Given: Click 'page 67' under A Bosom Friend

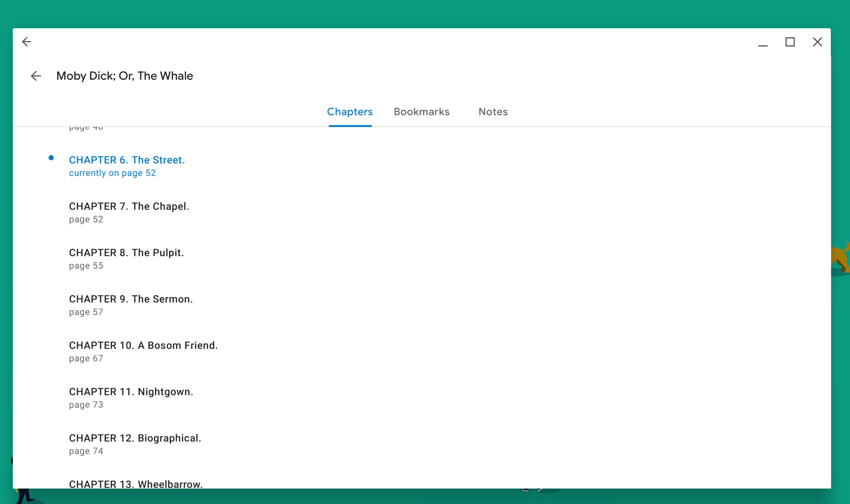Looking at the screenshot, I should click(x=86, y=358).
